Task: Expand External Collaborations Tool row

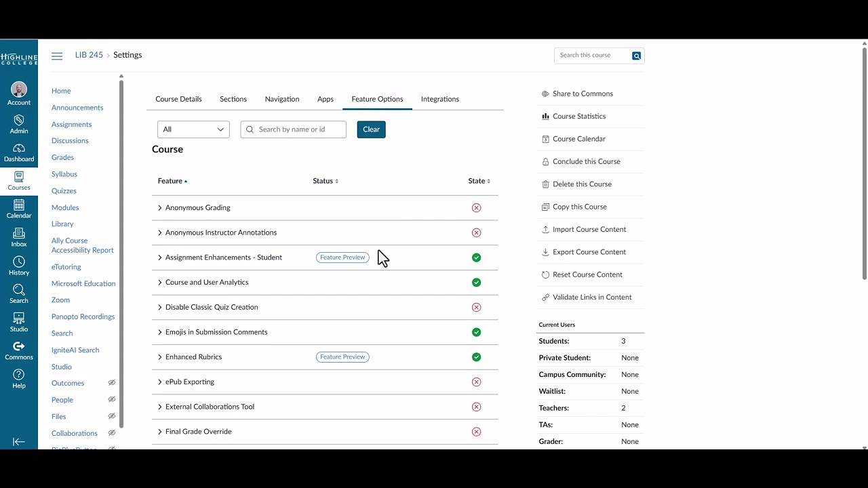Action: point(160,407)
